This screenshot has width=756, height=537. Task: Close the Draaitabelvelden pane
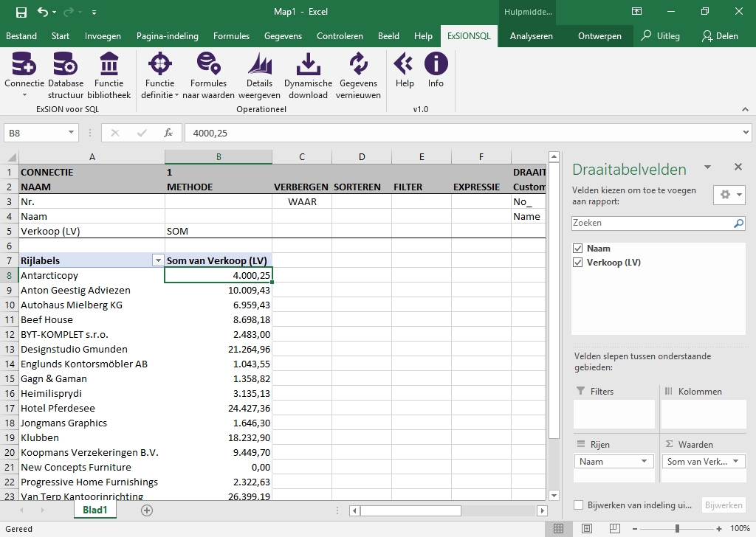[x=738, y=167]
